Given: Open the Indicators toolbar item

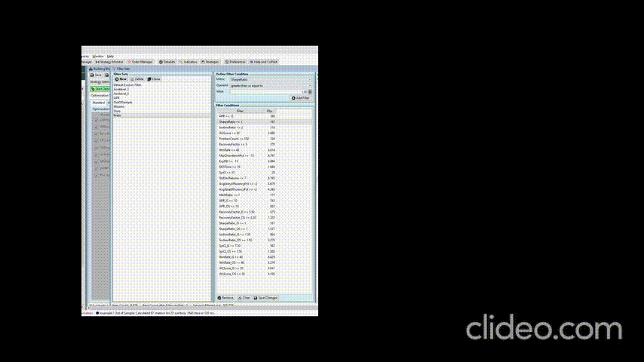Looking at the screenshot, I should [x=189, y=62].
